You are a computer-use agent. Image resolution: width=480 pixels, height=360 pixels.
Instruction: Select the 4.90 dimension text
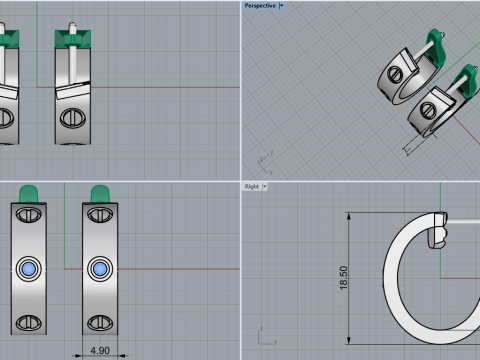(100, 351)
